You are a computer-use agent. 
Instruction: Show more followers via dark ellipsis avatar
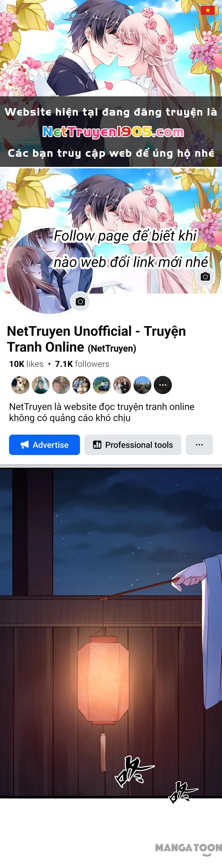[x=163, y=385]
